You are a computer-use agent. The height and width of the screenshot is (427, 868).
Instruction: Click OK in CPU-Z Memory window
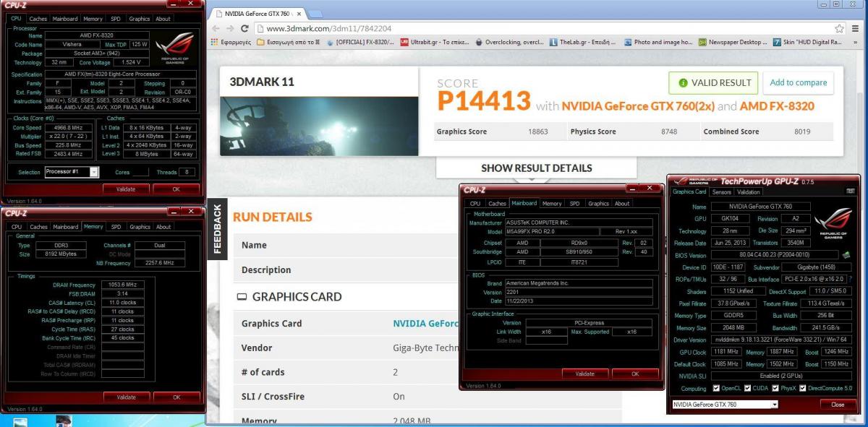176,397
